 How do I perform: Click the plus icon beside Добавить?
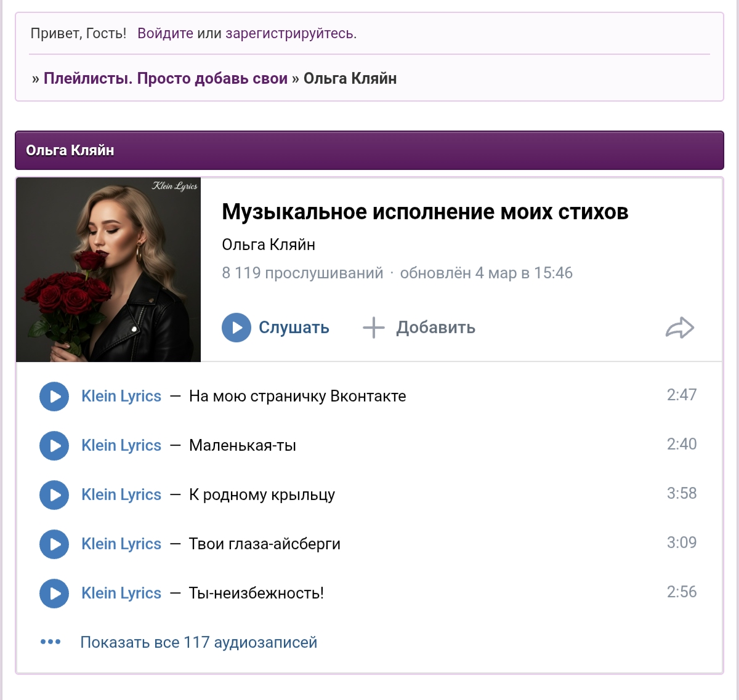click(x=373, y=328)
